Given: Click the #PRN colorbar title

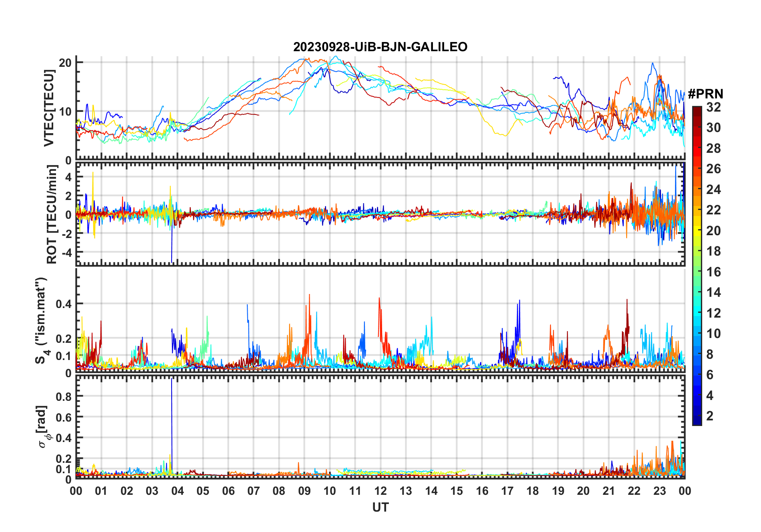Looking at the screenshot, I should pyautogui.click(x=705, y=94).
